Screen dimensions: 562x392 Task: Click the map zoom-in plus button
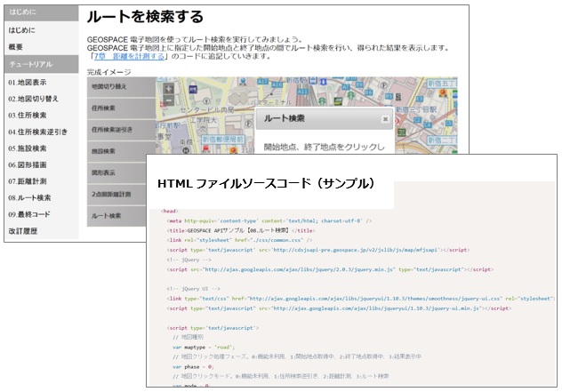[x=168, y=88]
